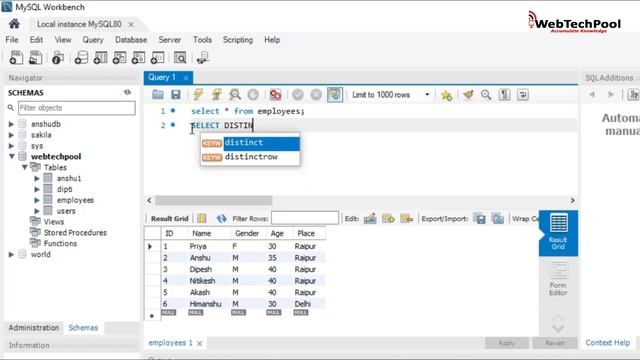Open the home screen tab icon
Viewport: 640px width, 360px height.
coord(14,24)
